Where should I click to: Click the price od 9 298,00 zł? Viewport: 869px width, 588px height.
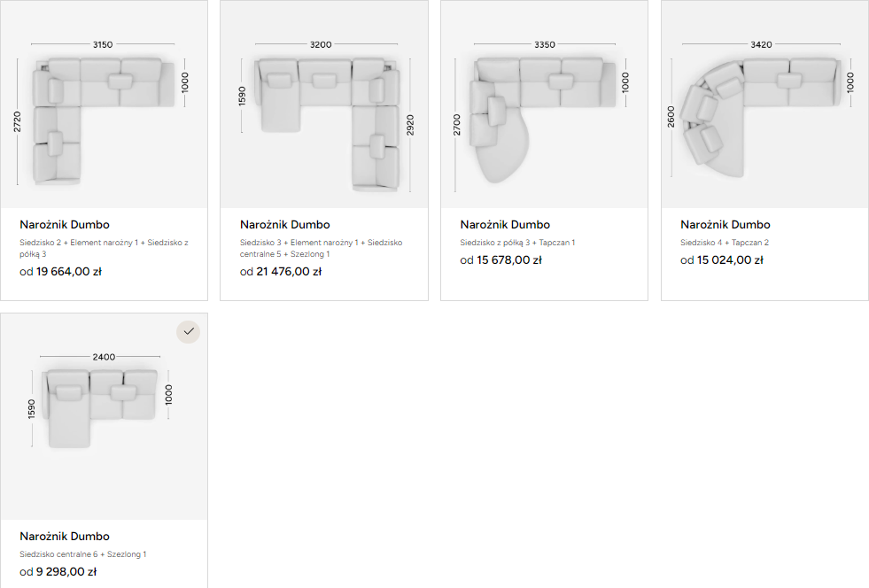pyautogui.click(x=58, y=571)
